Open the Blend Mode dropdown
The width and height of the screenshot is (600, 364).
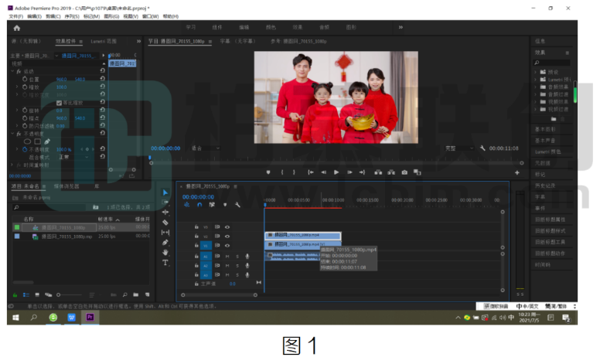click(x=73, y=157)
